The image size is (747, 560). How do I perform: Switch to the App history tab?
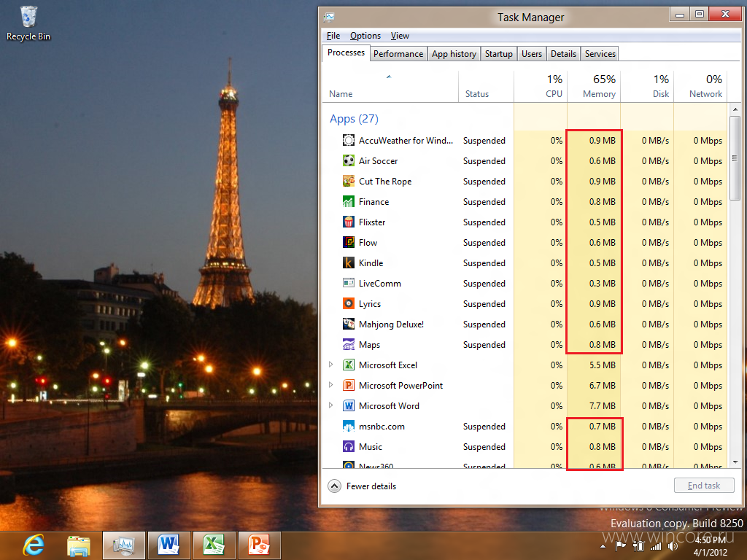pos(454,54)
